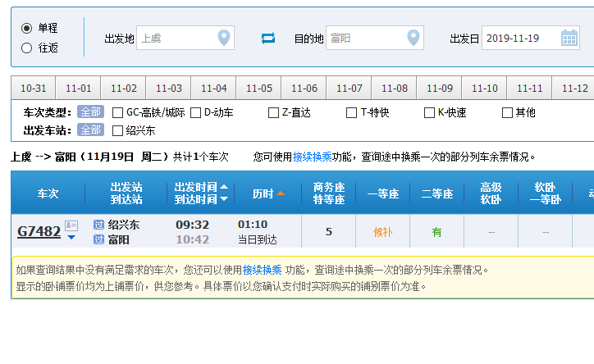This screenshot has height=364, width=594.
Task: Click the 出发地 input field
Action: coord(185,38)
